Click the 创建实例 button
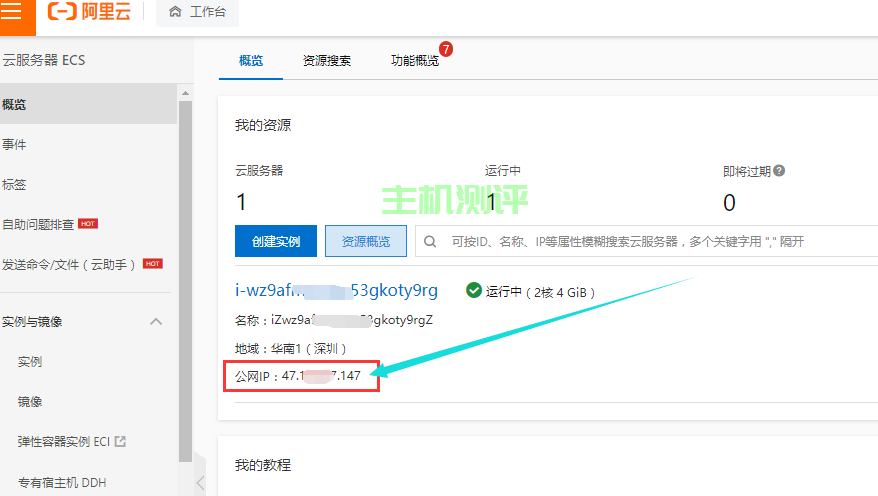Screen dimensions: 878x496 276,241
